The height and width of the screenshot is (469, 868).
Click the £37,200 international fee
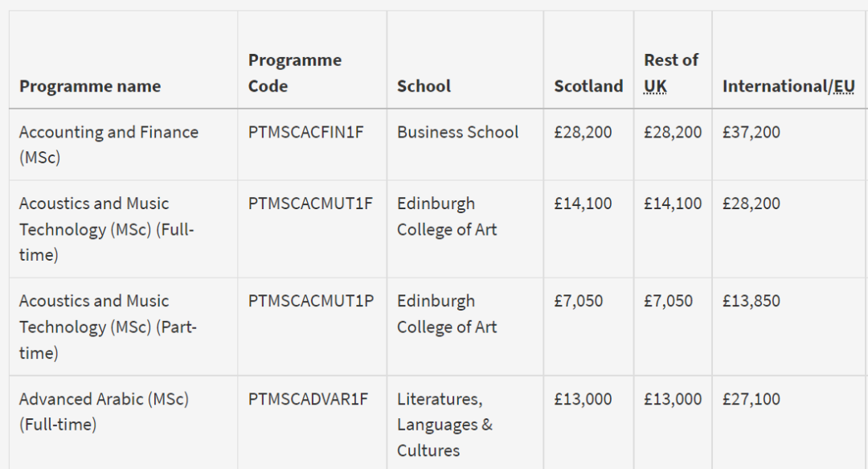[x=751, y=132]
